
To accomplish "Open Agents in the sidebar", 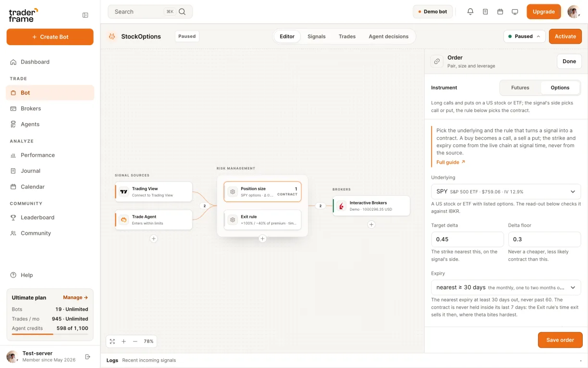I will (x=50, y=124).
